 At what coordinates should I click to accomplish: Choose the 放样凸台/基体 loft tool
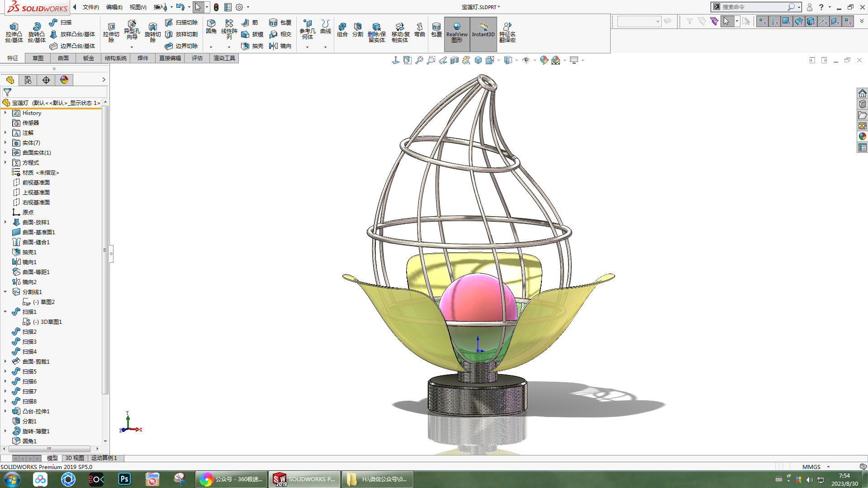point(72,34)
